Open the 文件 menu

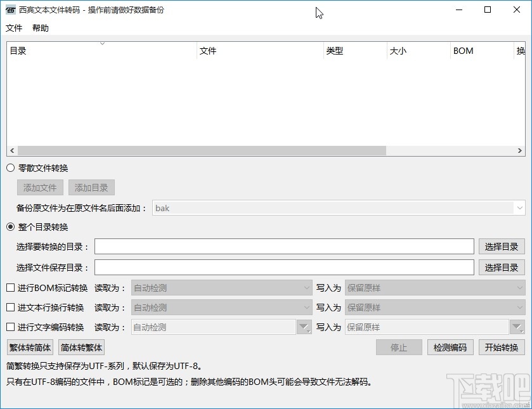click(x=14, y=28)
